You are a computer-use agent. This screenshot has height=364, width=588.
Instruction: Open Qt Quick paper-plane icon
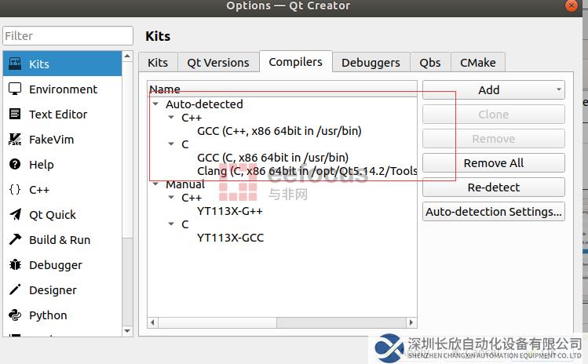point(15,214)
